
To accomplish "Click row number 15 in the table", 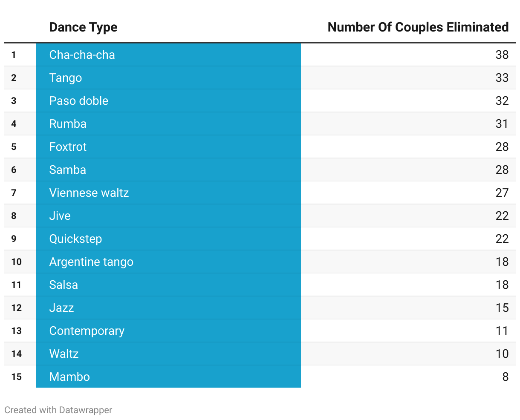I will [17, 377].
